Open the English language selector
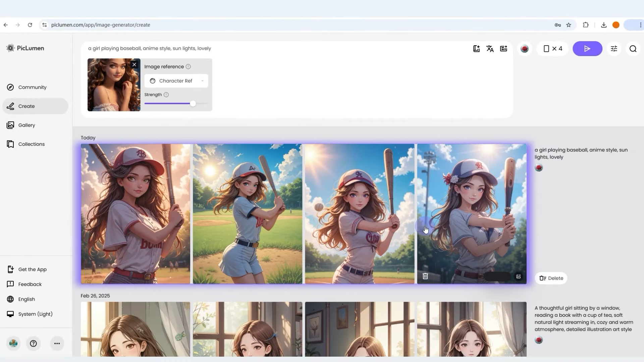 coord(26,299)
